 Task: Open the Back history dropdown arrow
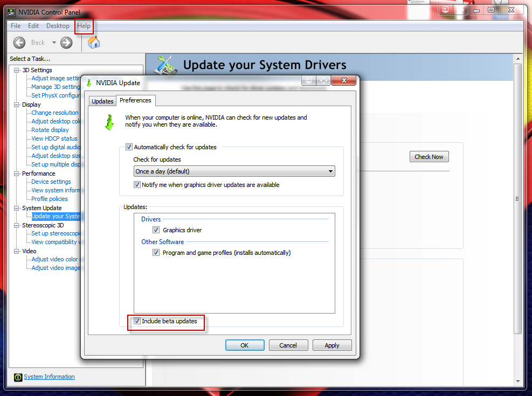[x=54, y=43]
